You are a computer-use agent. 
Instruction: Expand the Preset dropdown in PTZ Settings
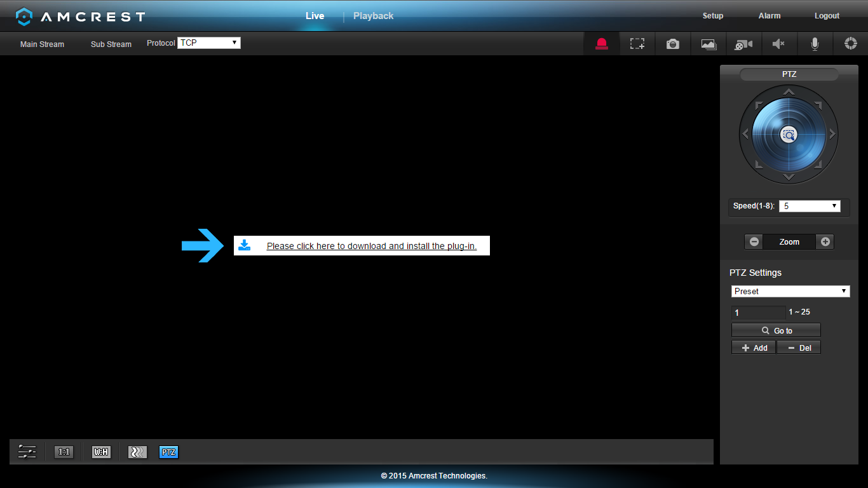790,291
